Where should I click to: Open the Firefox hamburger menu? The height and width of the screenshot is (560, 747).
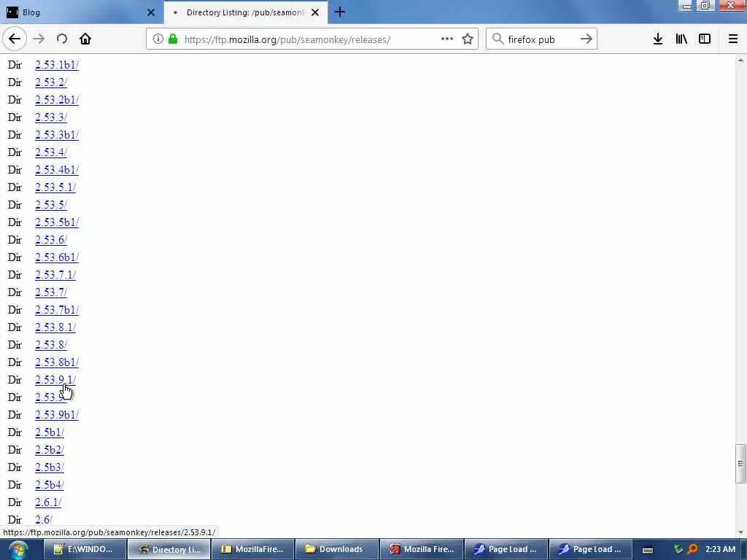point(733,39)
